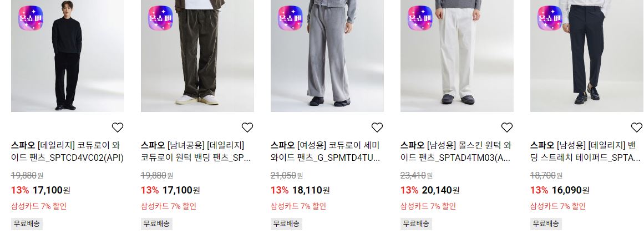Toggle wishlist heart for 코듀로이 와이드 팬츠

point(118,128)
